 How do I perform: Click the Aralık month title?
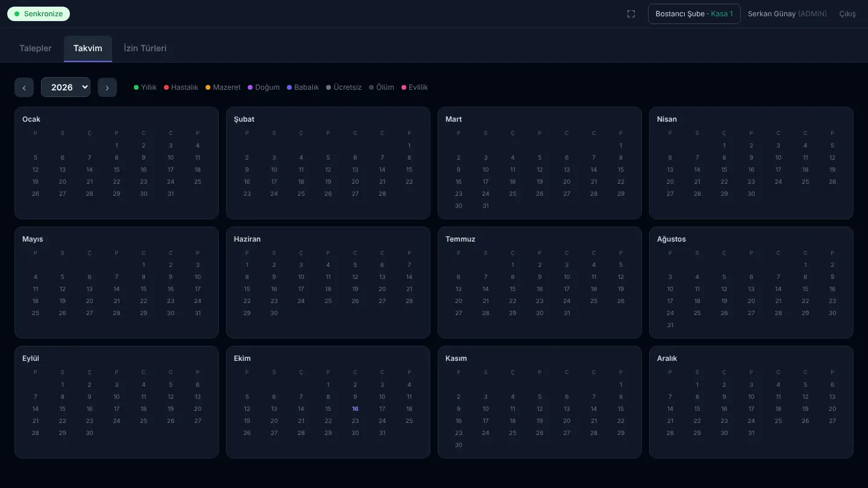tap(667, 358)
